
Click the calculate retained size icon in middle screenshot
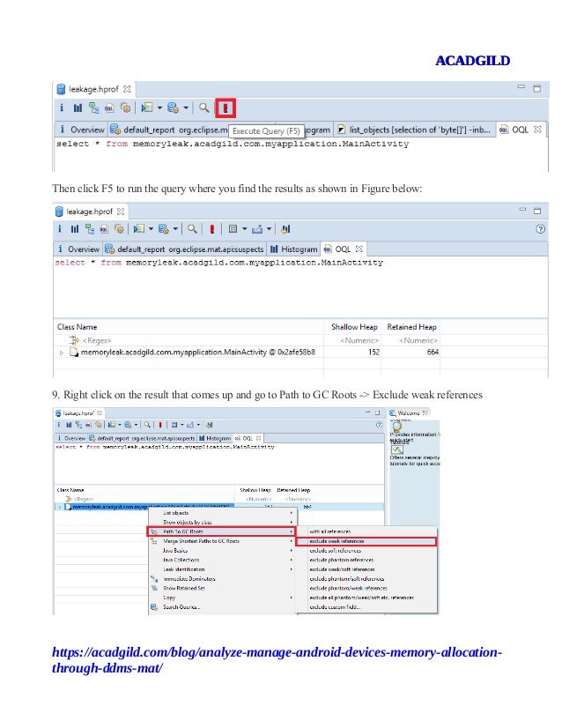click(233, 229)
